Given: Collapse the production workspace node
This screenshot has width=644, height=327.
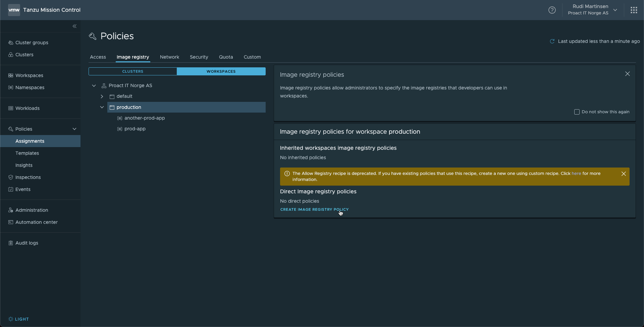Looking at the screenshot, I should (x=102, y=107).
